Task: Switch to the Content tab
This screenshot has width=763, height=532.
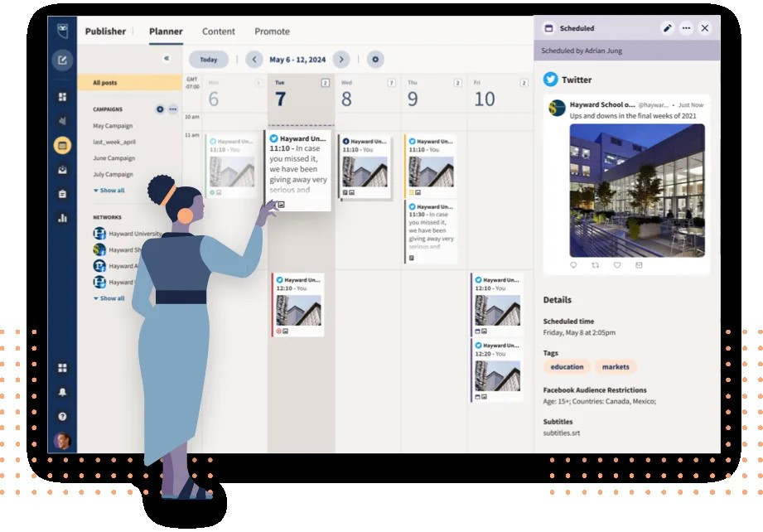Action: point(219,31)
